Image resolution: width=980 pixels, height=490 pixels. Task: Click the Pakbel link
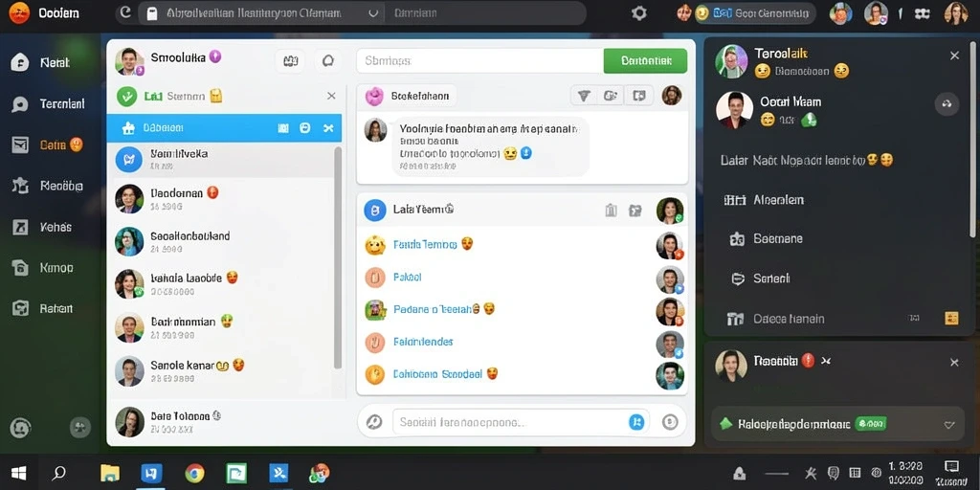408,277
